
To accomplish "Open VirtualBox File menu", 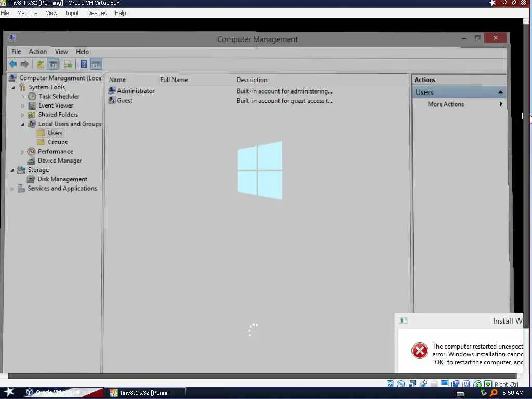I will point(5,13).
